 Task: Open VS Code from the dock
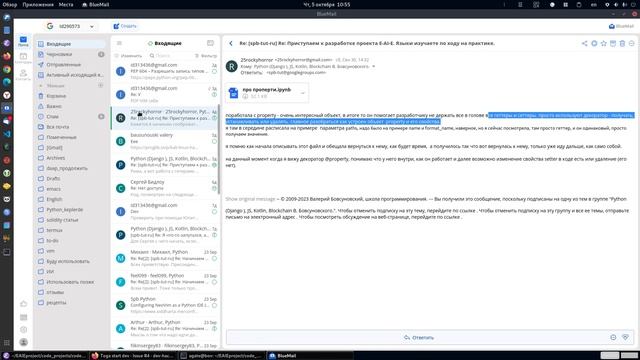click(x=7, y=134)
